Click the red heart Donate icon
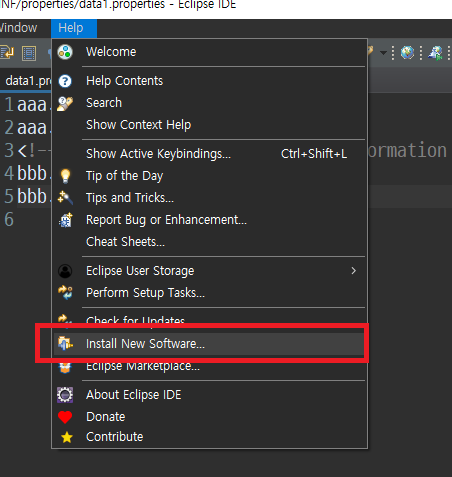This screenshot has width=452, height=477. click(x=65, y=417)
